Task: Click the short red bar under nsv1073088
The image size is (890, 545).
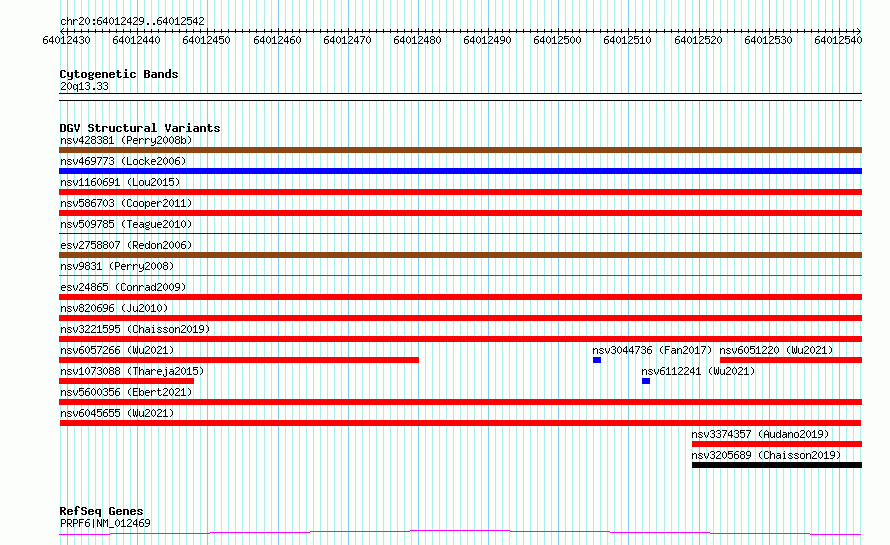Action: pyautogui.click(x=127, y=381)
